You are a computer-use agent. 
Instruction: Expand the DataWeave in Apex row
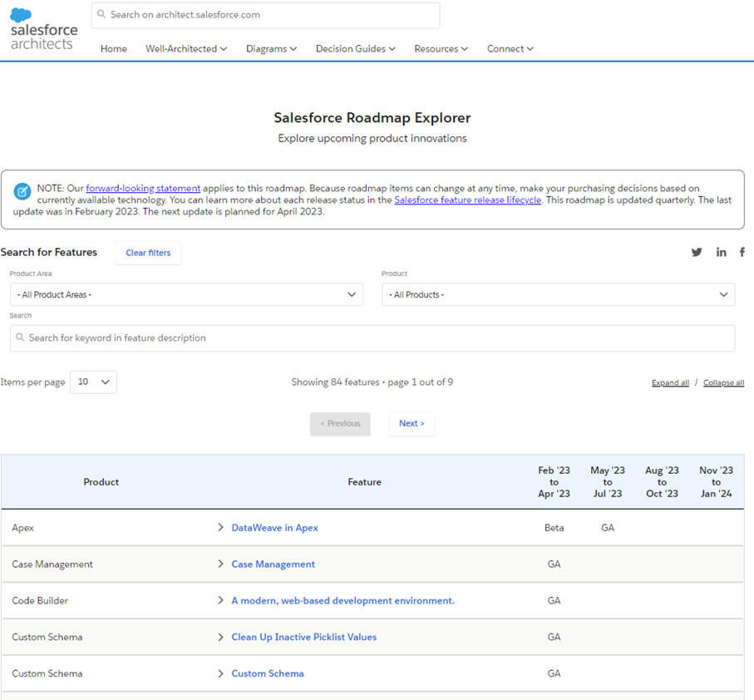pyautogui.click(x=221, y=528)
